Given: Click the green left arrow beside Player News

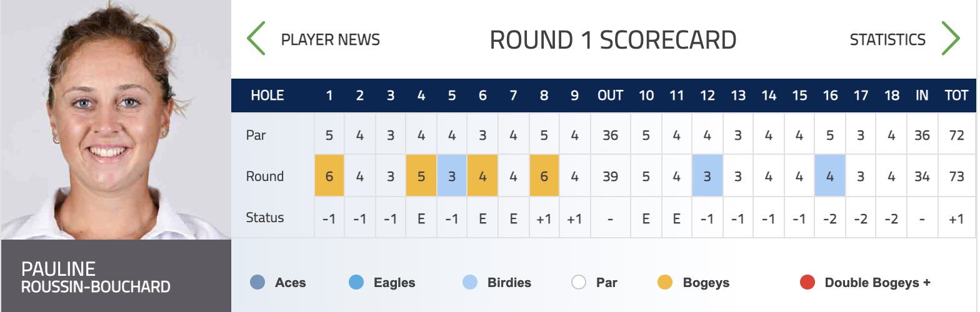Looking at the screenshot, I should coord(256,39).
